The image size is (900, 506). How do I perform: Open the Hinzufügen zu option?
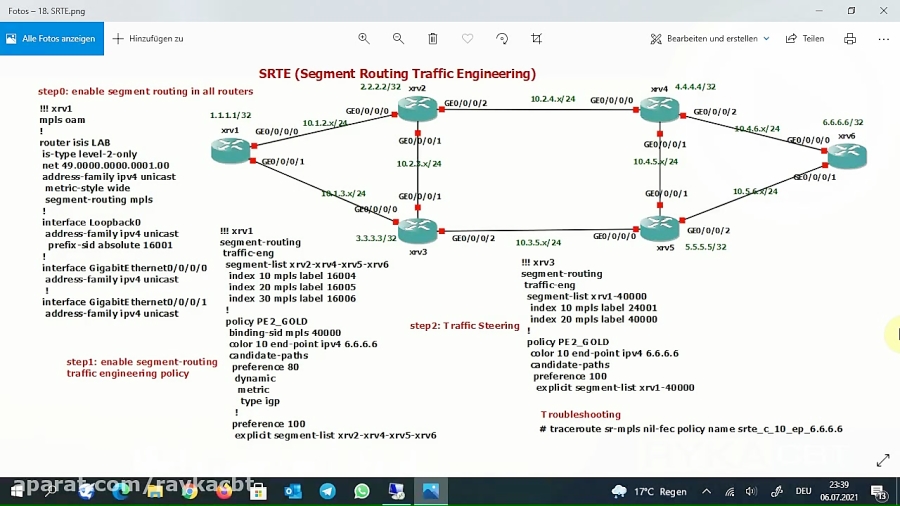click(x=149, y=38)
